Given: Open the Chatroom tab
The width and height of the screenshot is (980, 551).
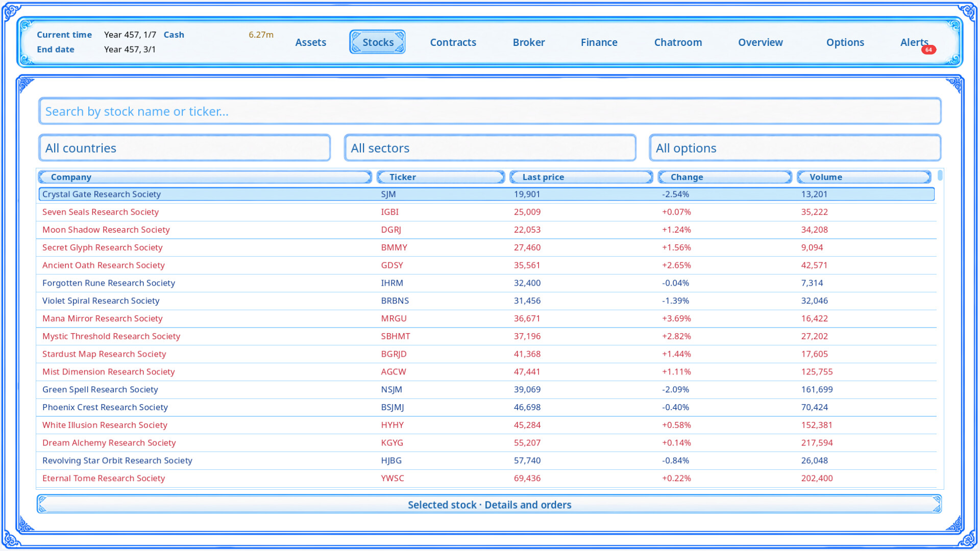Looking at the screenshot, I should tap(678, 42).
